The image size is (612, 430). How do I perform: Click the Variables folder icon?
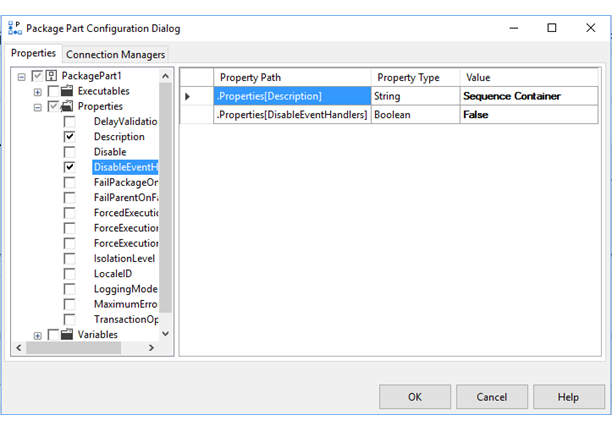67,334
